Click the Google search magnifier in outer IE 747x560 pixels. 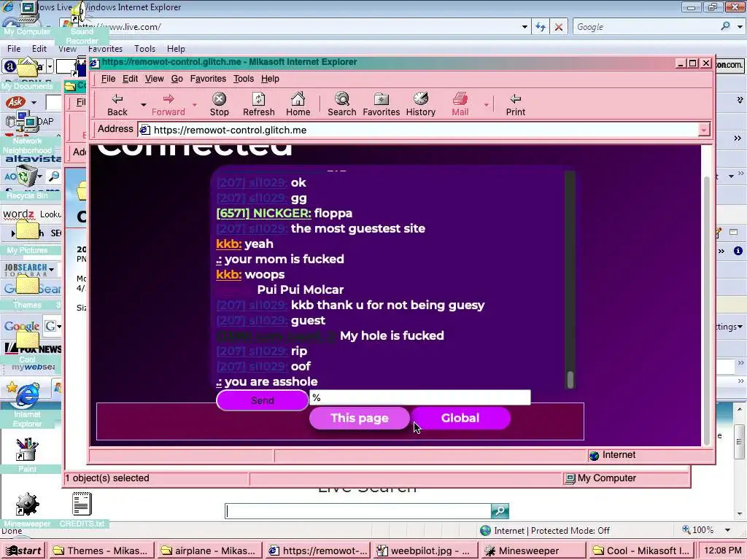(725, 27)
